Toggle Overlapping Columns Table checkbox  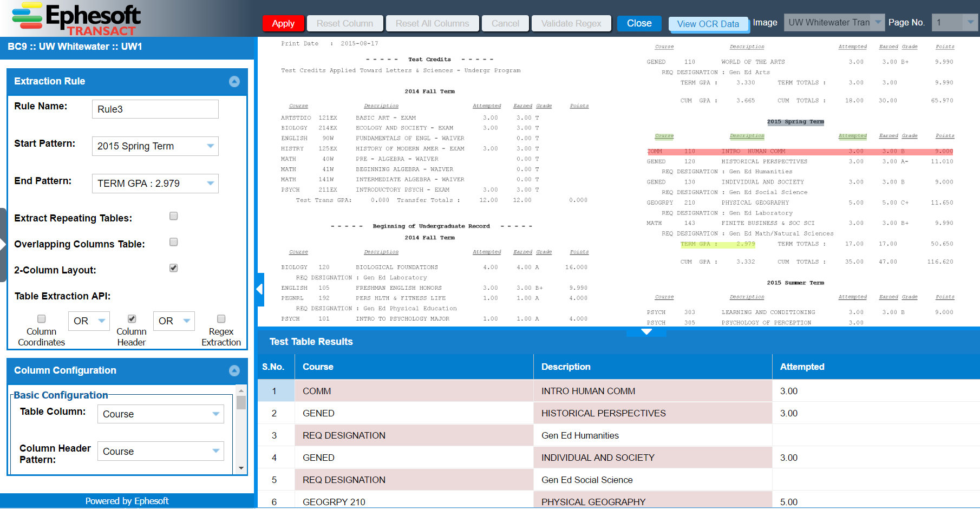[173, 242]
